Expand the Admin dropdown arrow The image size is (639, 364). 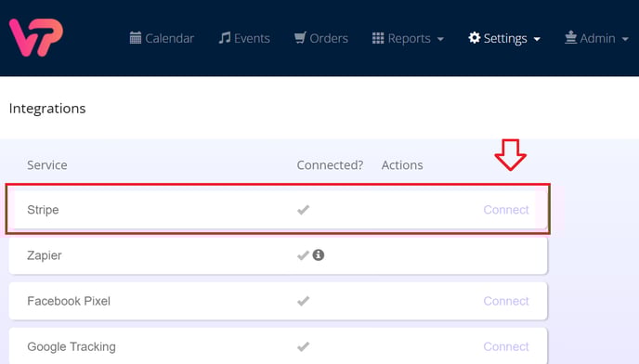point(625,39)
